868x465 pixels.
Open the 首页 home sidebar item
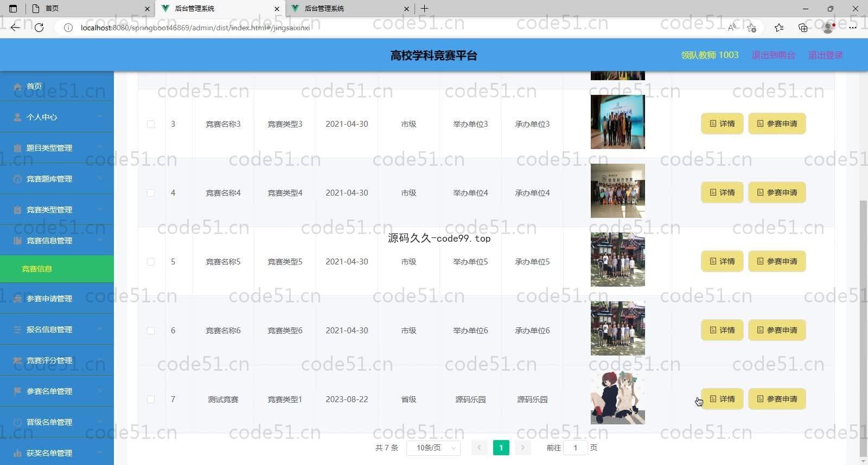pyautogui.click(x=57, y=86)
